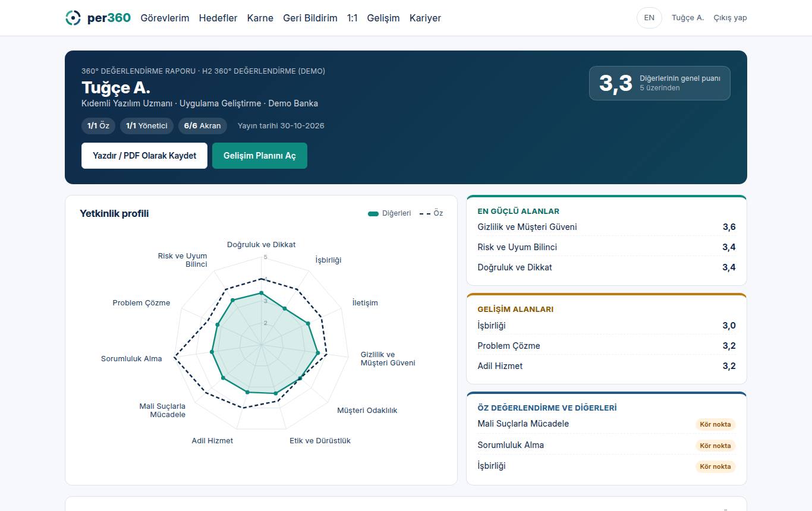Log out via Çıkış yap
The image size is (812, 511).
tap(730, 18)
